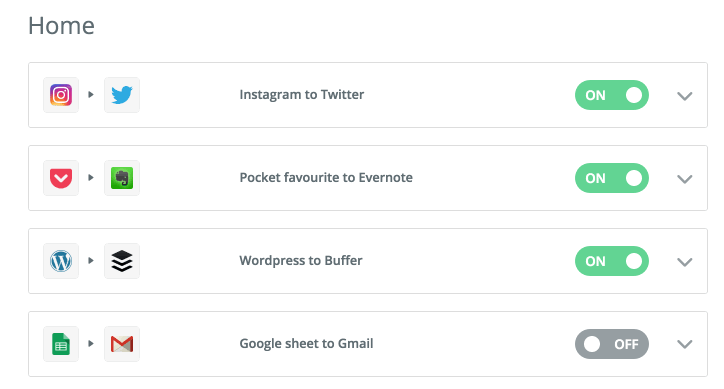This screenshot has width=724, height=389.
Task: Enable the Google sheet to Gmail toggle
Action: (x=612, y=344)
